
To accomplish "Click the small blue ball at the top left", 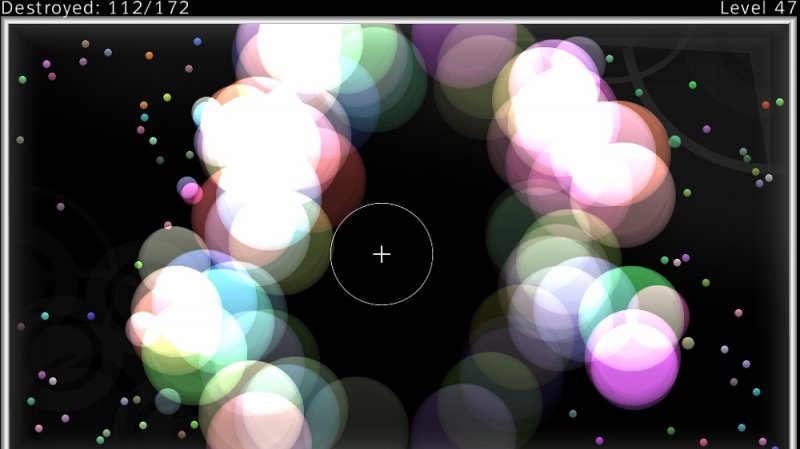I will pos(197,41).
